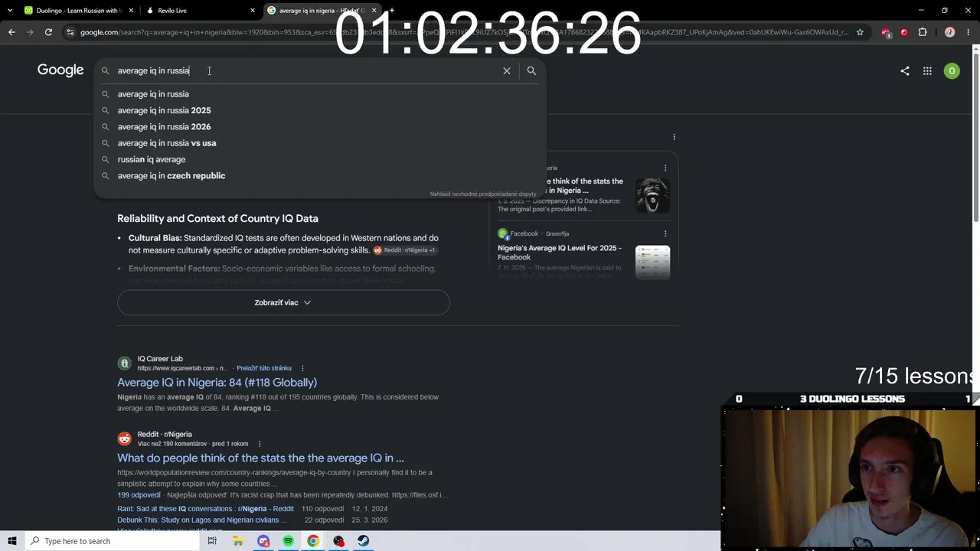This screenshot has width=980, height=551.
Task: Click the magnifier search submit button
Action: pos(531,70)
